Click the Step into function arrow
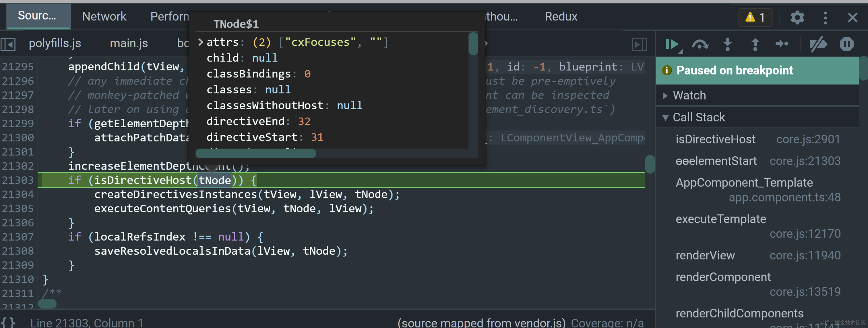 [x=727, y=44]
